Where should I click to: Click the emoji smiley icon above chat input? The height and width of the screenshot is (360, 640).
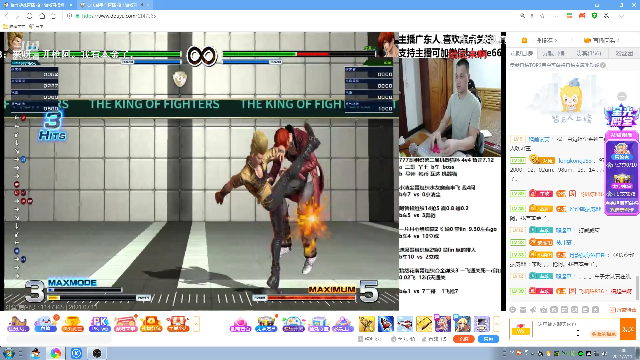point(513,310)
